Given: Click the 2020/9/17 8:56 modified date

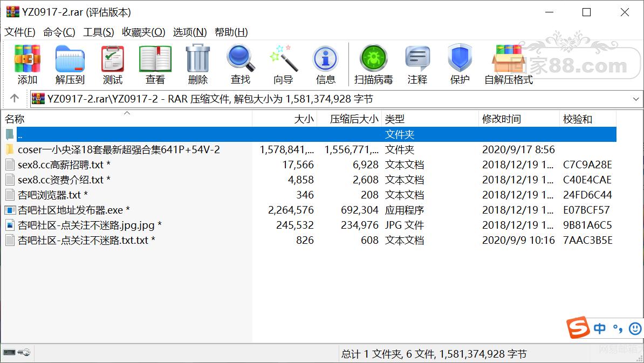Looking at the screenshot, I should pos(518,149).
